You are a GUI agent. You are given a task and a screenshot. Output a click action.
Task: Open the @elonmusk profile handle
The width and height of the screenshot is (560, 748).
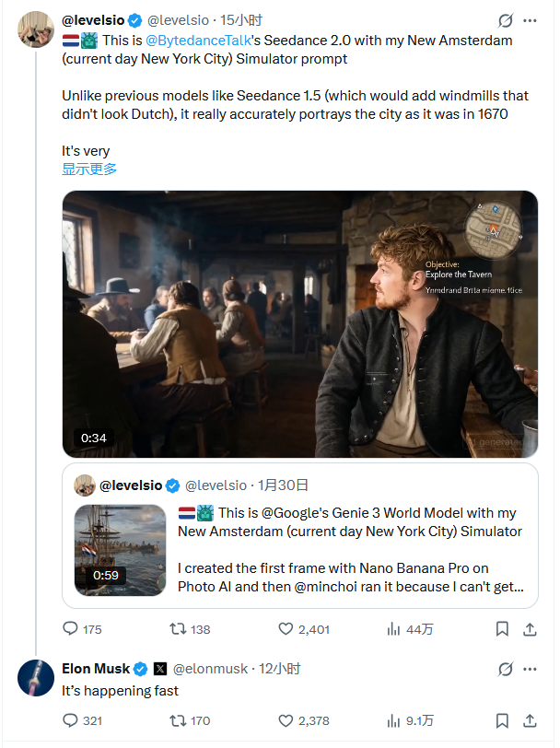coord(210,669)
